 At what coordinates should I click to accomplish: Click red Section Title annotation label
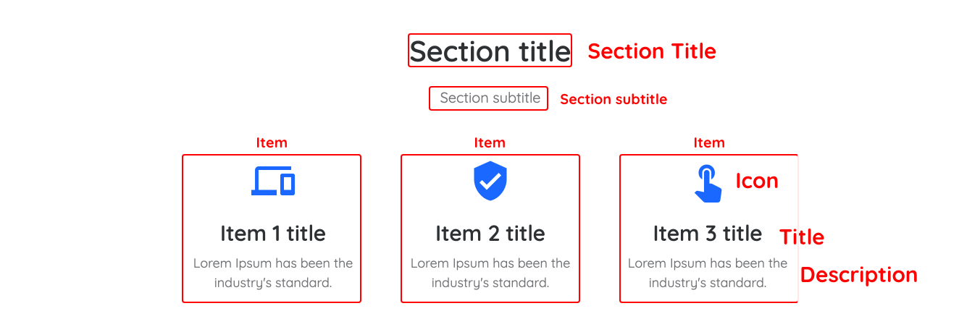point(652,51)
